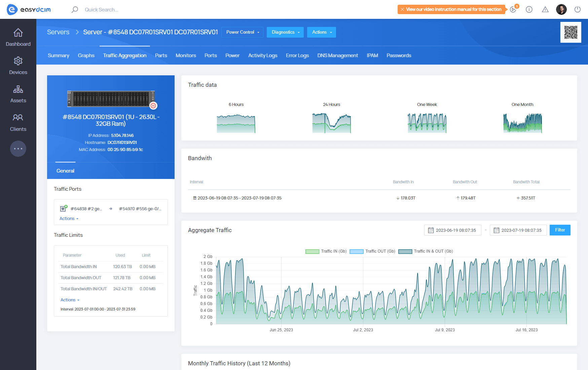
Task: Switch to the Graphs tab
Action: pos(86,55)
